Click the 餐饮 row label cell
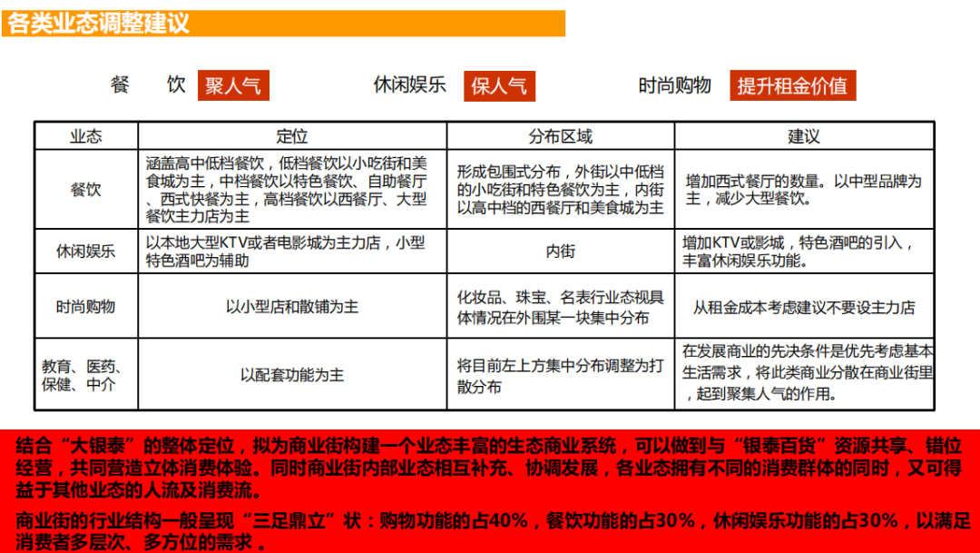The height and width of the screenshot is (553, 980). pyautogui.click(x=86, y=189)
